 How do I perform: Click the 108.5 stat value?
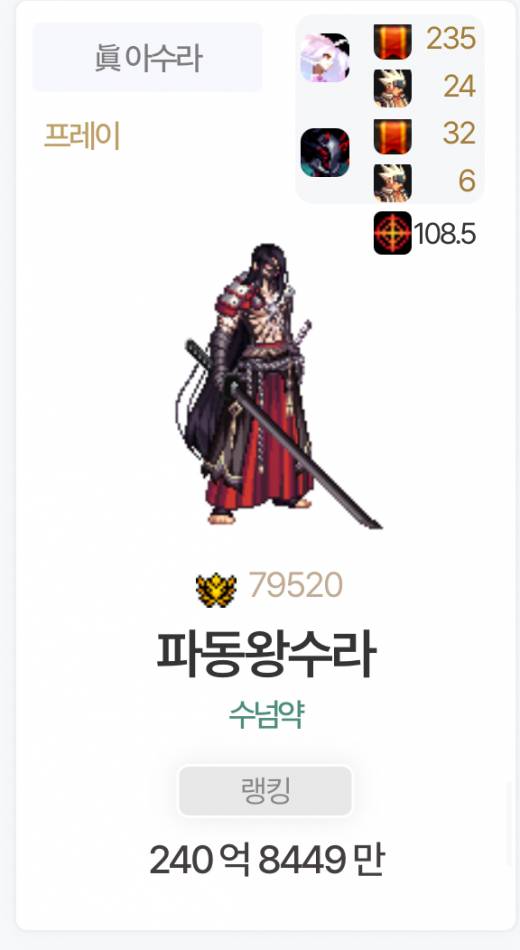click(445, 234)
